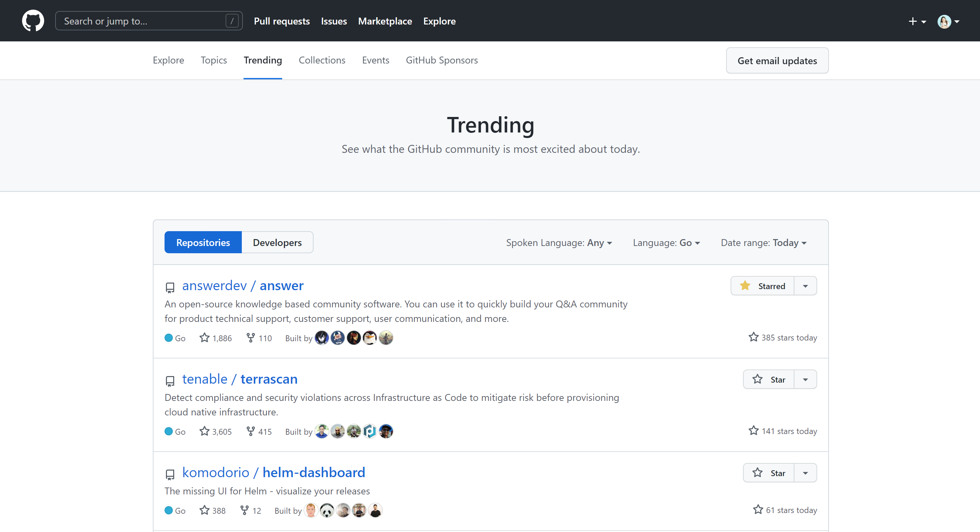
Task: Expand lists dropdown for terrascan Star button
Action: pos(805,380)
